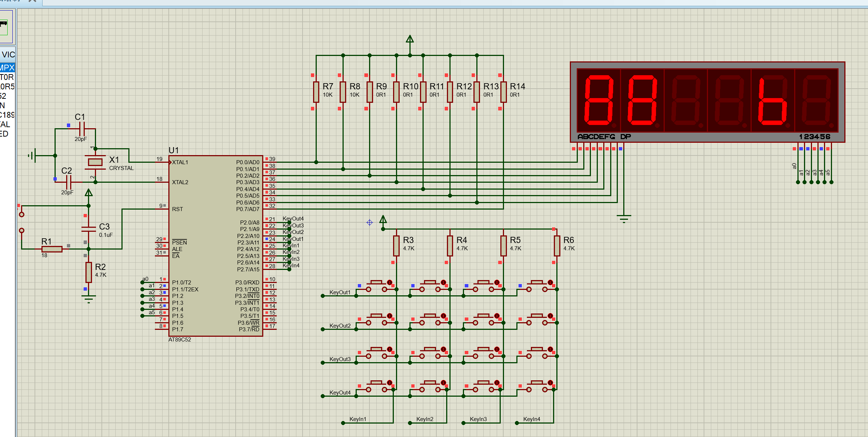
Task: Click P0.0/AD0 pin label on U1
Action: pyautogui.click(x=248, y=162)
